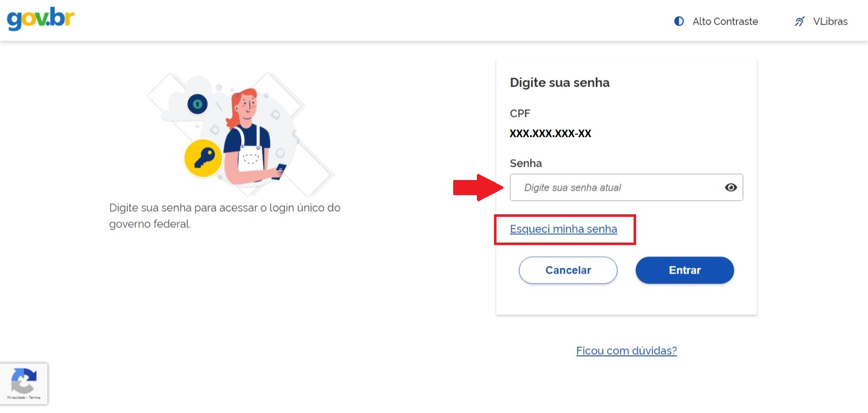Click the VLibras accessibility icon in the header
The width and height of the screenshot is (868, 413).
click(x=800, y=22)
